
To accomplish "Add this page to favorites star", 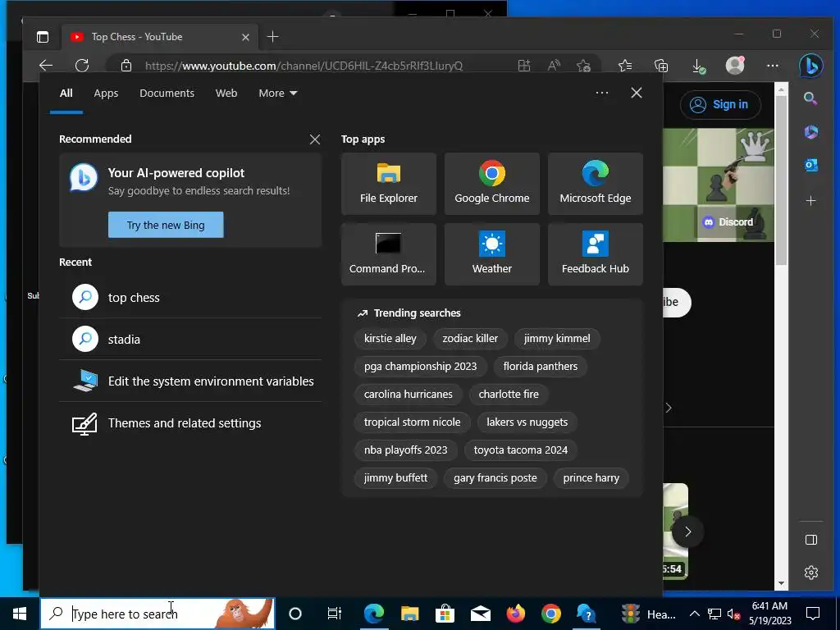I will (x=584, y=66).
